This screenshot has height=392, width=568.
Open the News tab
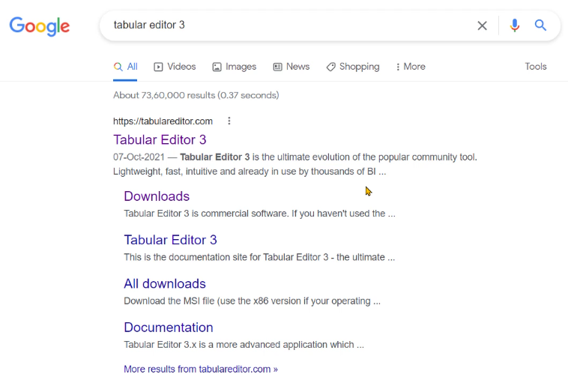click(x=291, y=67)
